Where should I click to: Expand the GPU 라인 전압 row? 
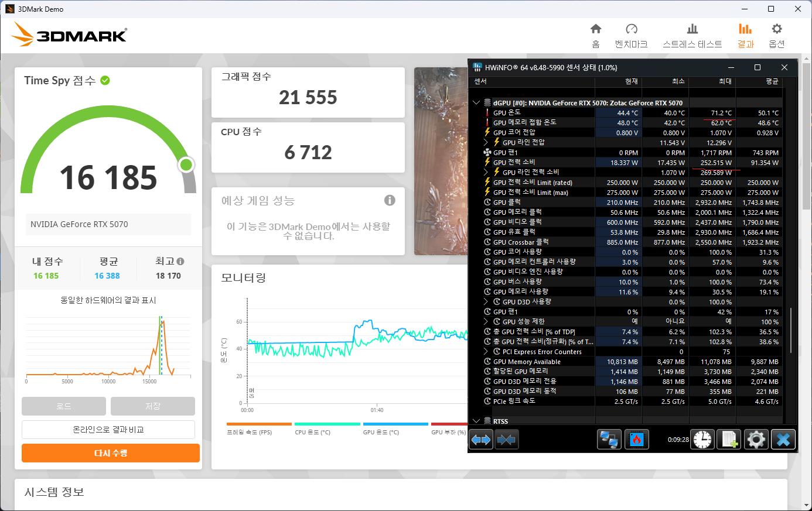pyautogui.click(x=486, y=143)
